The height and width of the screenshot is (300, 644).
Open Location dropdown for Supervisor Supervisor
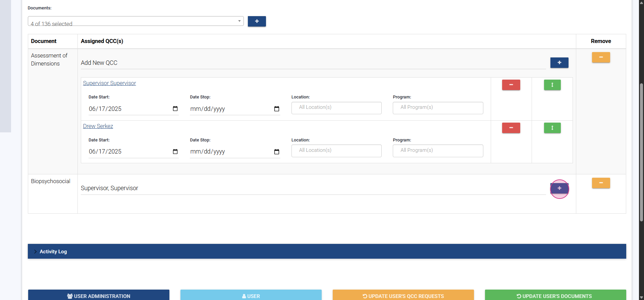pyautogui.click(x=336, y=108)
